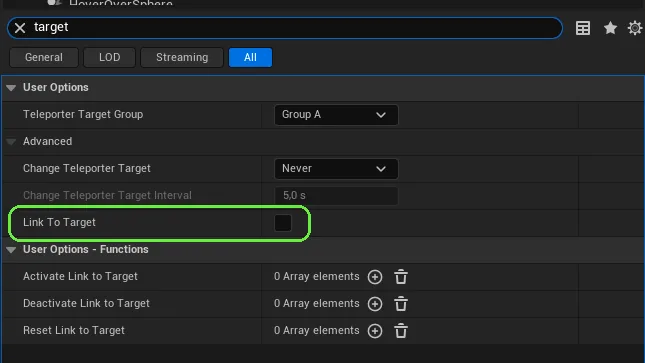Add element to Reset Link to Target
This screenshot has height=363, width=645.
pyautogui.click(x=375, y=331)
